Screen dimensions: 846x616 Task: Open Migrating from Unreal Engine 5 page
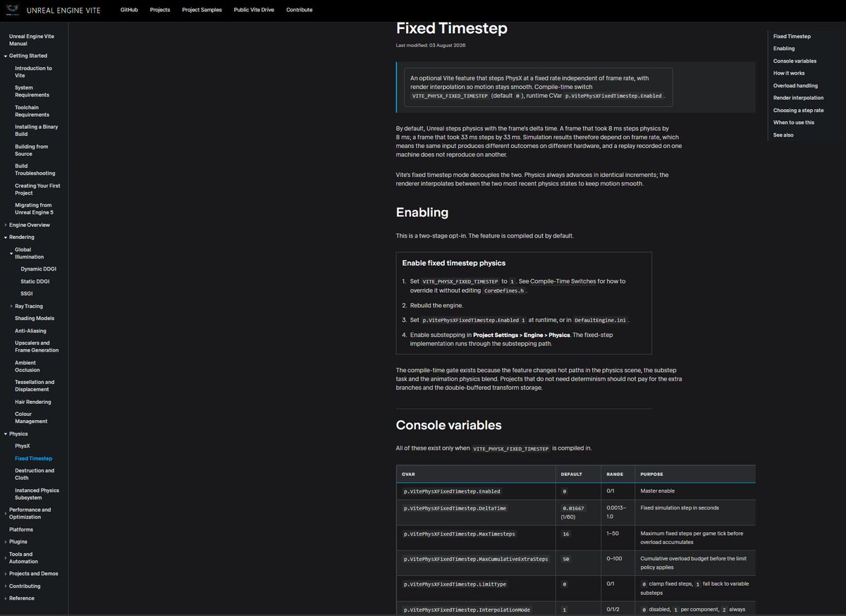point(34,209)
